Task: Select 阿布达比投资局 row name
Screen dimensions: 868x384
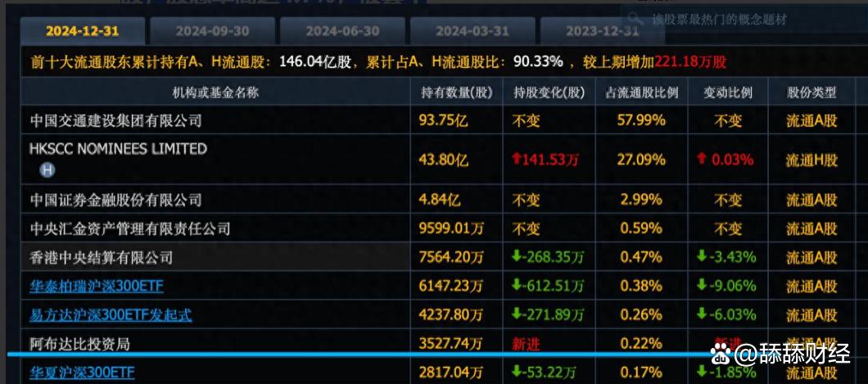Action: (79, 344)
